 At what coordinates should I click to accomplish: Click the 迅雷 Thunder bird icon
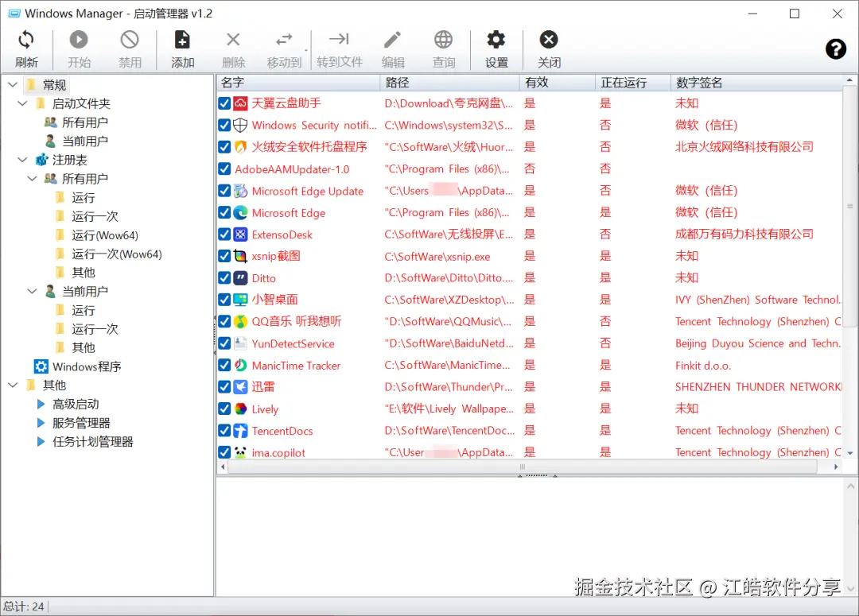(x=240, y=387)
